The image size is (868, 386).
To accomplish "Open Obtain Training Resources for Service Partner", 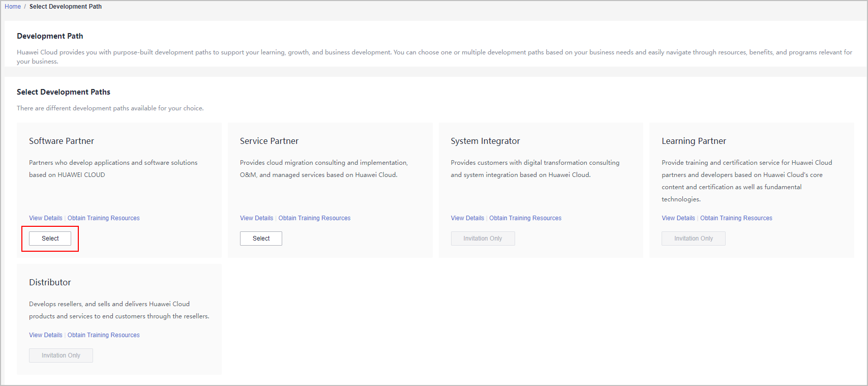I will click(x=315, y=218).
